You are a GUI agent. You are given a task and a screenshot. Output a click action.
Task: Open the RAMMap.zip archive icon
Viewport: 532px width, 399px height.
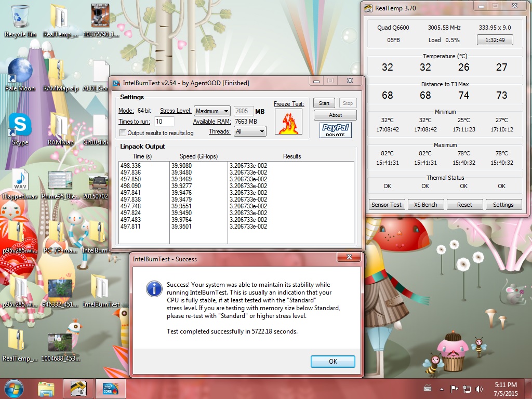pos(60,75)
